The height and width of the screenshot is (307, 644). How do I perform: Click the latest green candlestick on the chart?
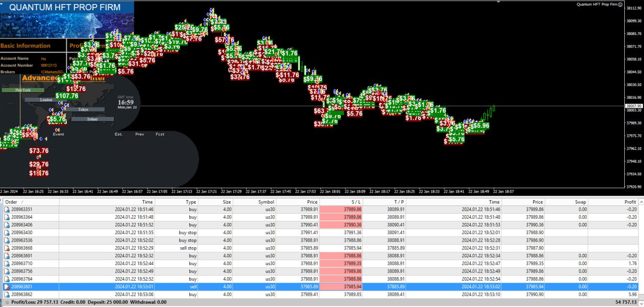pyautogui.click(x=493, y=107)
